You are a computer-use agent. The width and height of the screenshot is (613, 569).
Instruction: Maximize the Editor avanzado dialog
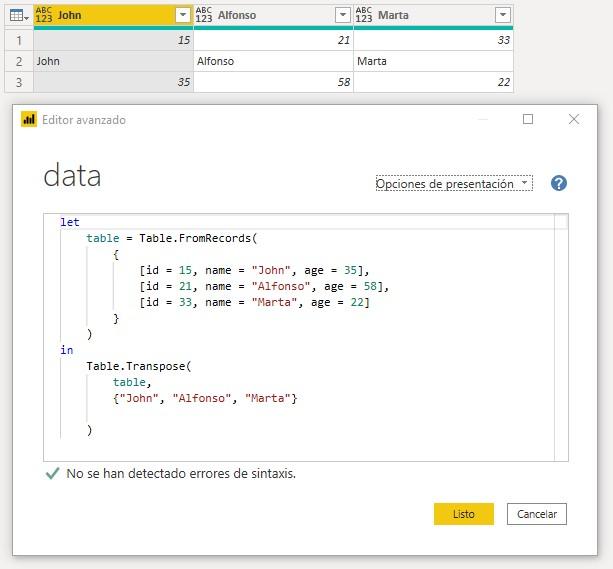528,119
